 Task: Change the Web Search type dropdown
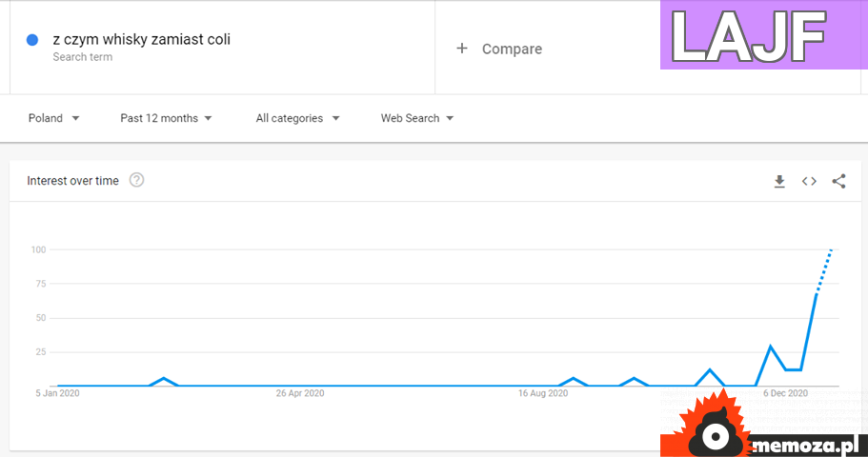pos(416,118)
